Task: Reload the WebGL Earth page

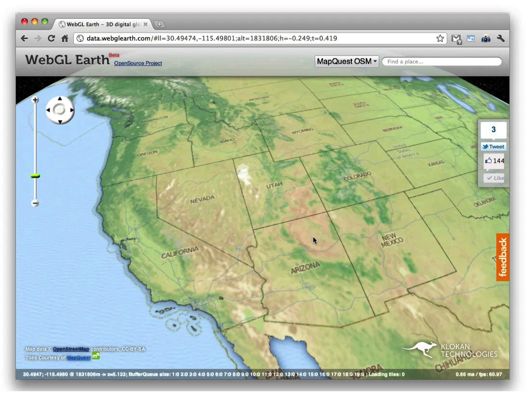Action: [51, 39]
